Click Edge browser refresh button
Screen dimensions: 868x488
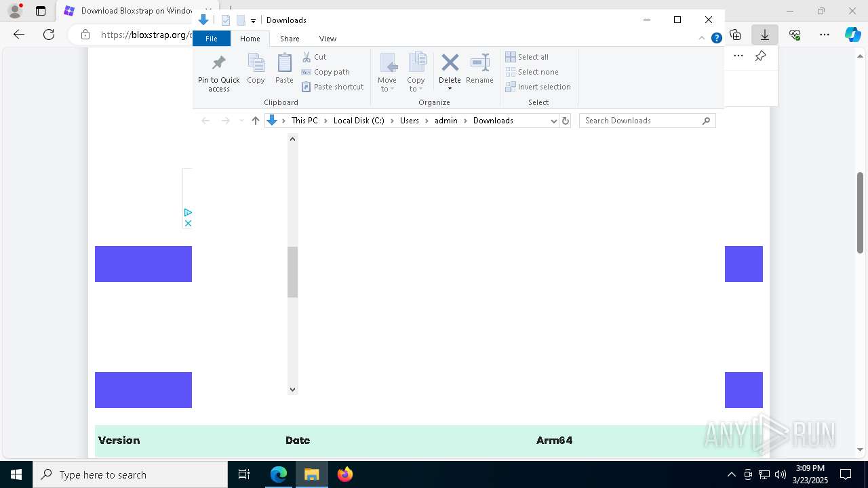(x=49, y=35)
